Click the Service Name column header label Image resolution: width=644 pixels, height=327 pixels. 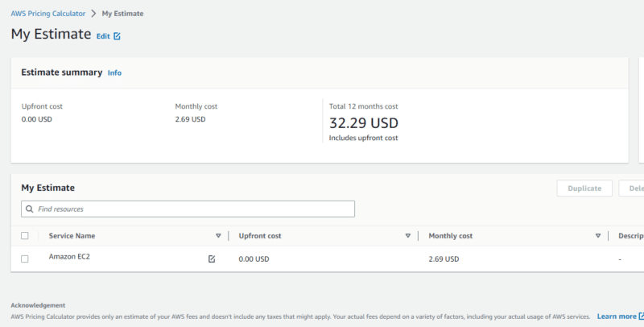(x=72, y=236)
